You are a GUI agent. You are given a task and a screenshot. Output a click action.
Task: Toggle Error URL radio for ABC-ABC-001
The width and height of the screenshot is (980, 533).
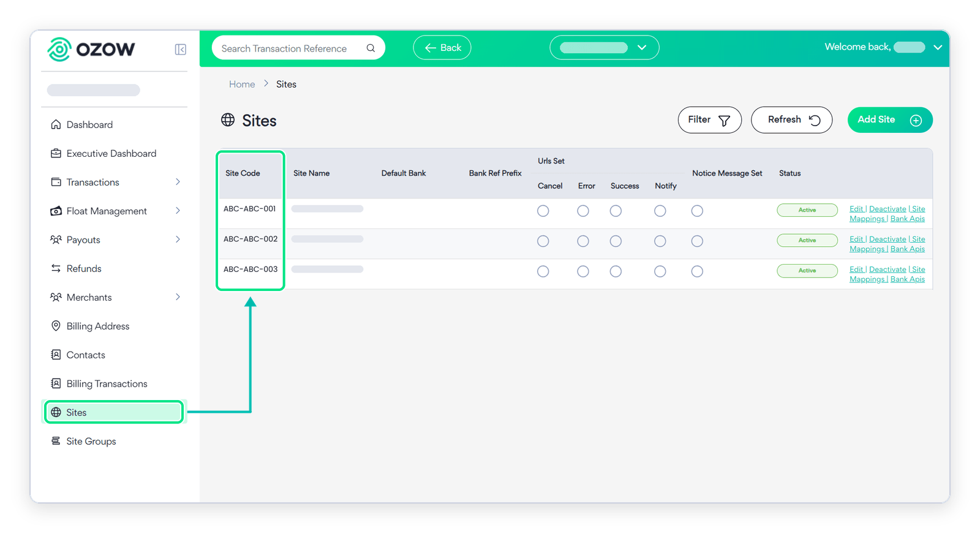(583, 211)
